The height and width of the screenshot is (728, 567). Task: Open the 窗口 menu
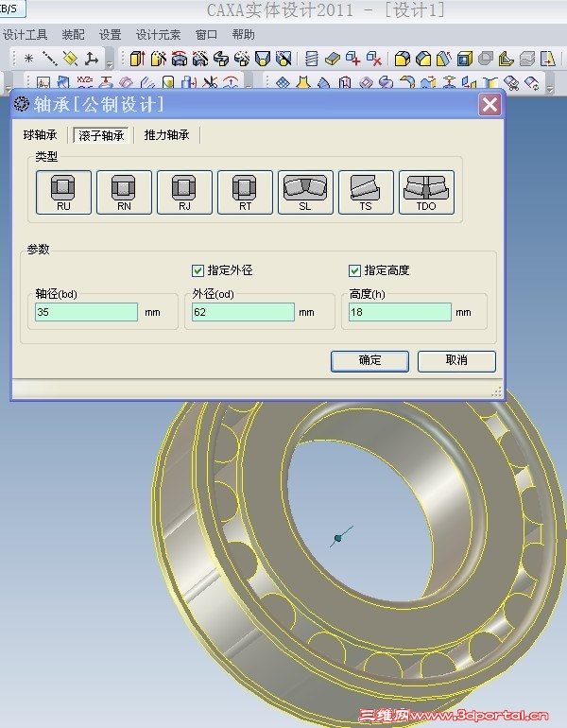tap(206, 35)
